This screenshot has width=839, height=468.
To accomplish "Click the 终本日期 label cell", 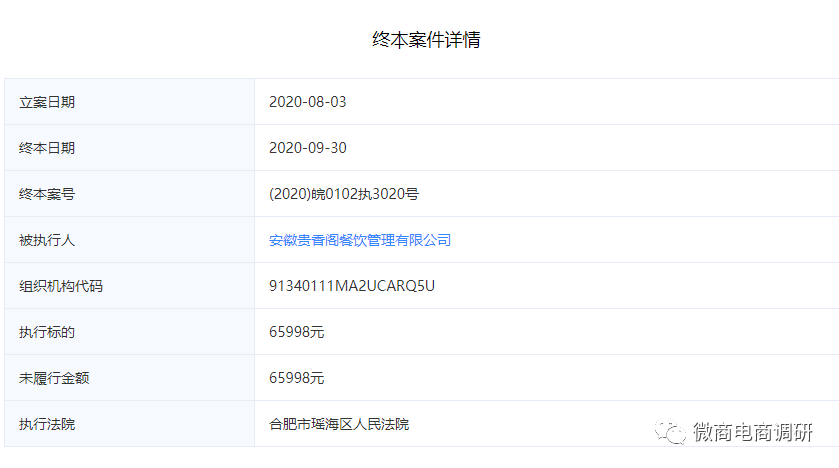I will coord(129,148).
